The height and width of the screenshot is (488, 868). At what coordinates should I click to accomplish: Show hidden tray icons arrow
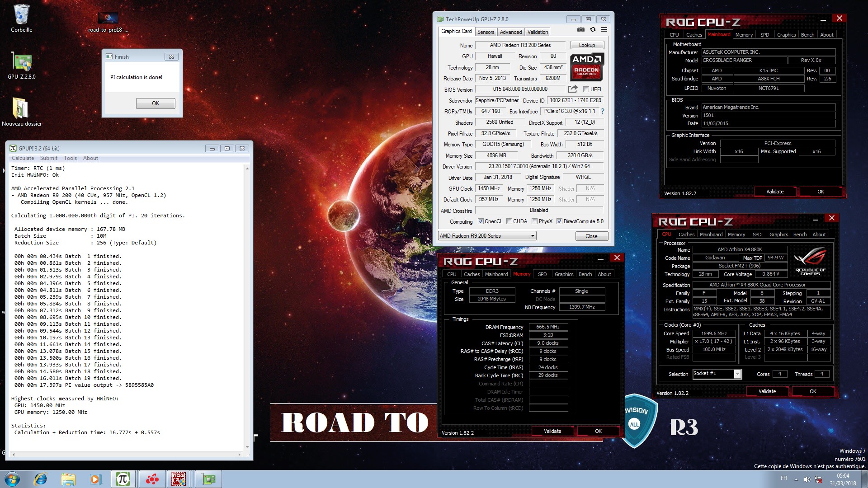[x=796, y=479]
